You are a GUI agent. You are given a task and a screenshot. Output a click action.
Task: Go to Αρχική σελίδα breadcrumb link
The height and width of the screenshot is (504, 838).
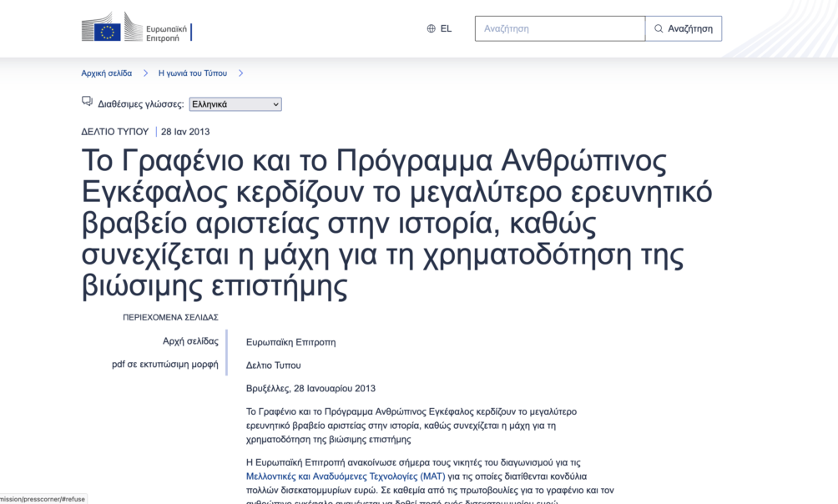point(106,73)
